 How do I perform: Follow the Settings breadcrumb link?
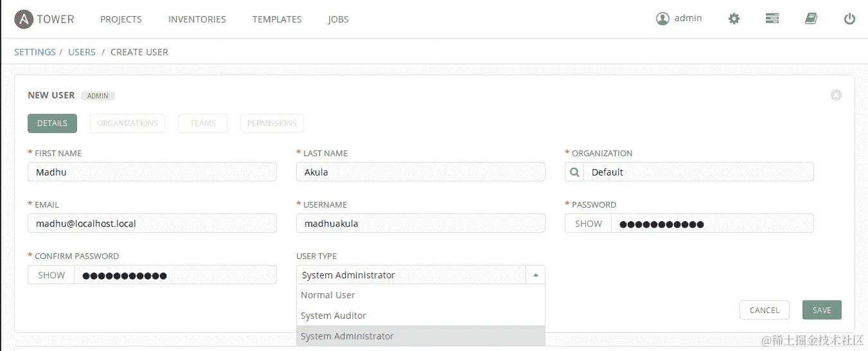click(35, 52)
